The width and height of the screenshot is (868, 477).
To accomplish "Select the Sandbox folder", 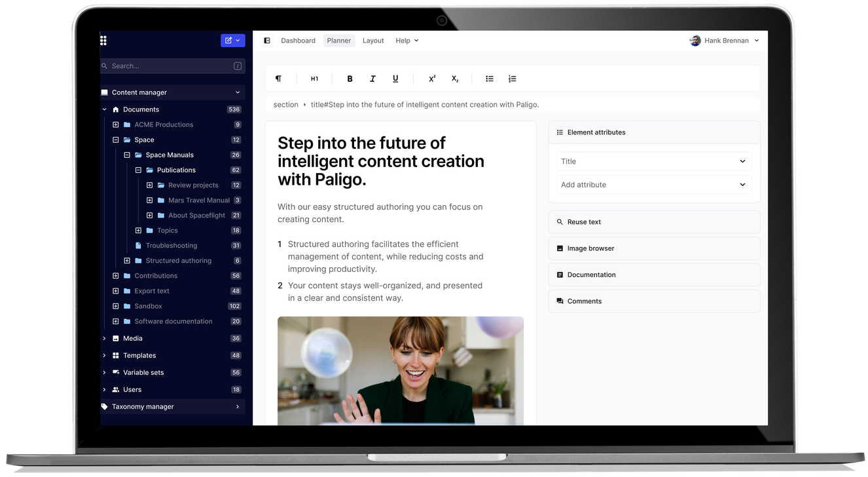I will coord(148,306).
